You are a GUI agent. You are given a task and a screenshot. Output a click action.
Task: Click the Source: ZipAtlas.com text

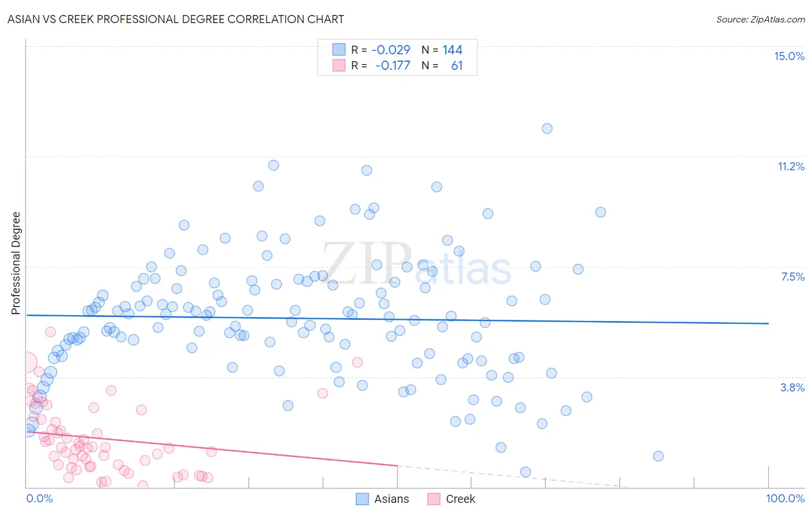pyautogui.click(x=761, y=19)
